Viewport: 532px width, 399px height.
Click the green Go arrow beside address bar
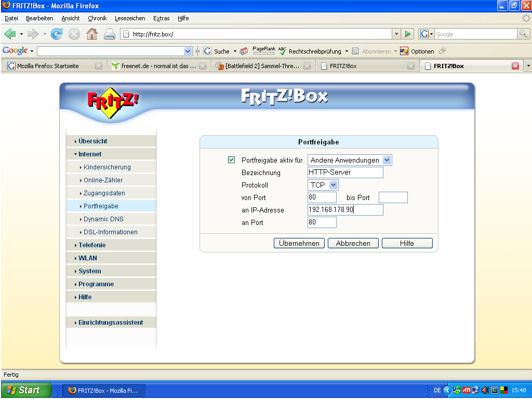[407, 34]
